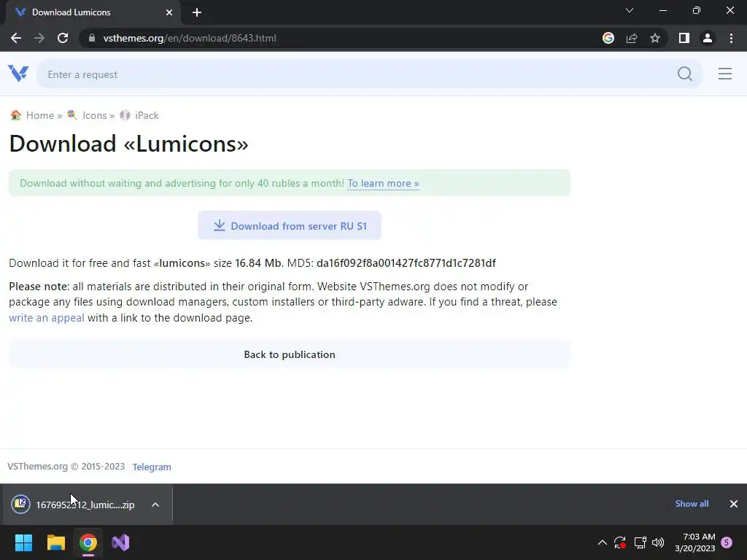Open the tab search dropdown arrow

point(630,10)
